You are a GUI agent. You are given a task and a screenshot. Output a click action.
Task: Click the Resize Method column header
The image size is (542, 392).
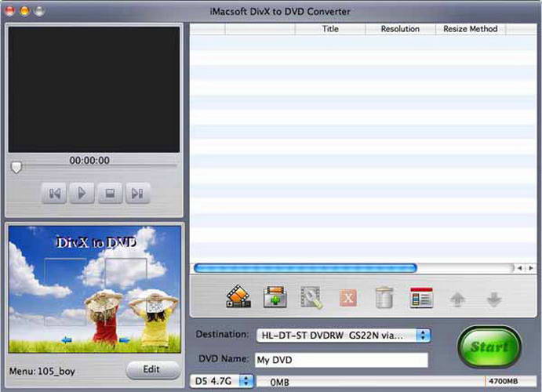pyautogui.click(x=471, y=29)
